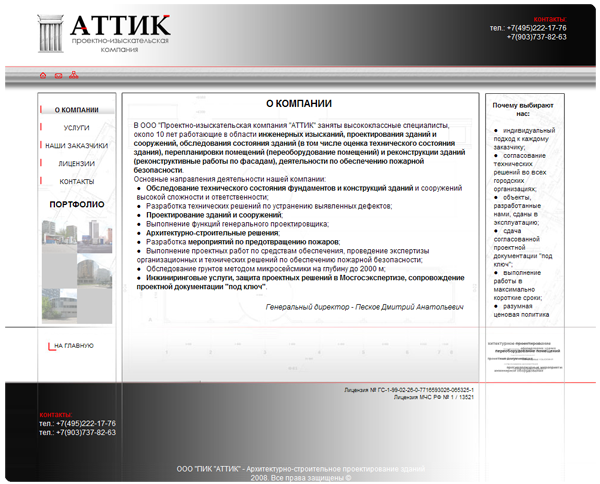Click Выполнение функций генерального проектировщика bullet
This screenshot has height=484, width=600.
pos(237,224)
